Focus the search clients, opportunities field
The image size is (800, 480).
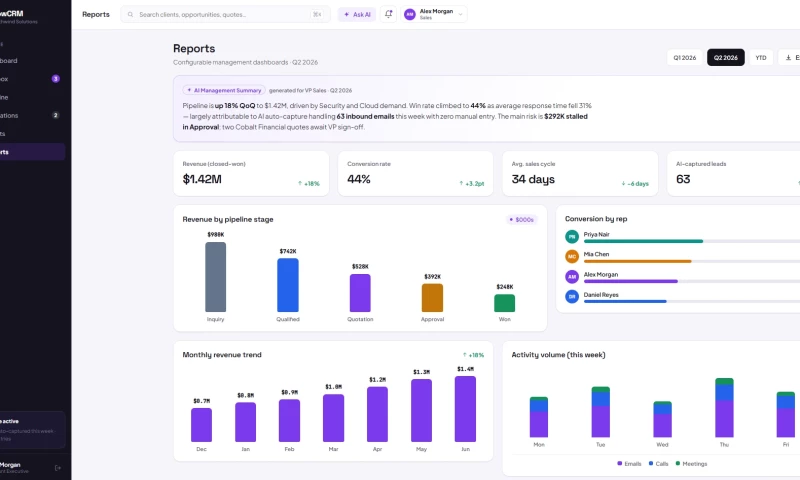coord(225,14)
